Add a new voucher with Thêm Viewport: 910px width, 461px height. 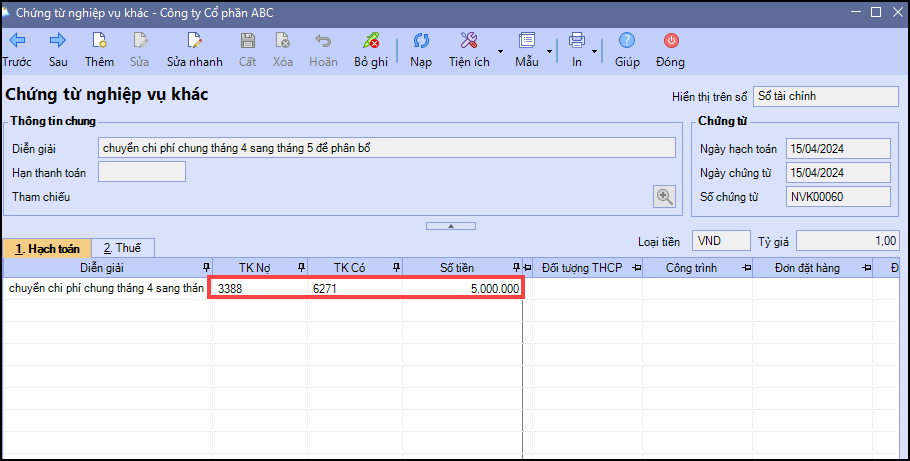point(99,41)
